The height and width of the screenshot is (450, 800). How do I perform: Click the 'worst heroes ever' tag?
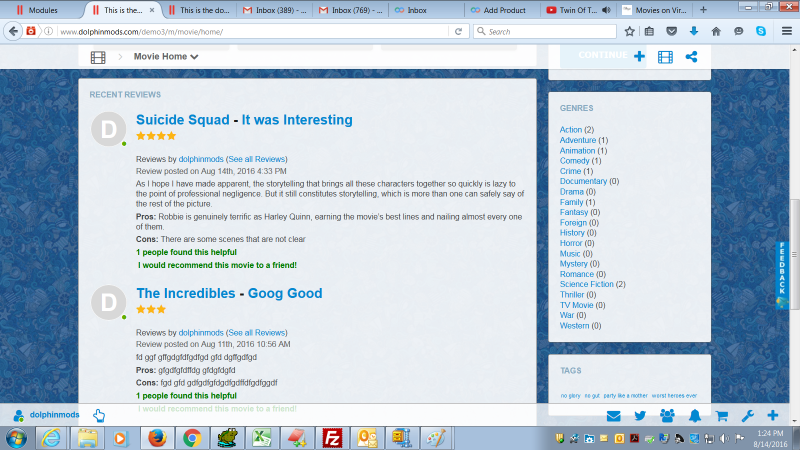click(x=674, y=395)
